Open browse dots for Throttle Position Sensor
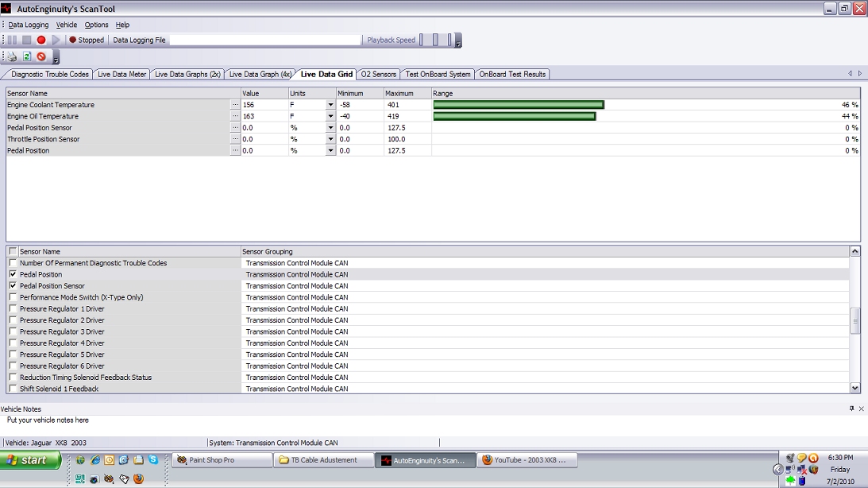Screen dimensions: 868x488 [x=235, y=139]
